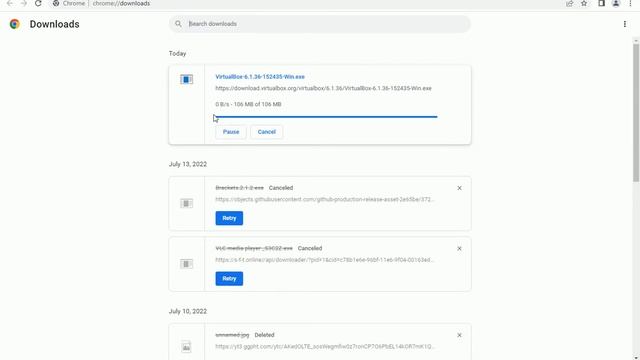Click the Canceled label beside Brackets
The width and height of the screenshot is (640, 360).
click(x=281, y=188)
